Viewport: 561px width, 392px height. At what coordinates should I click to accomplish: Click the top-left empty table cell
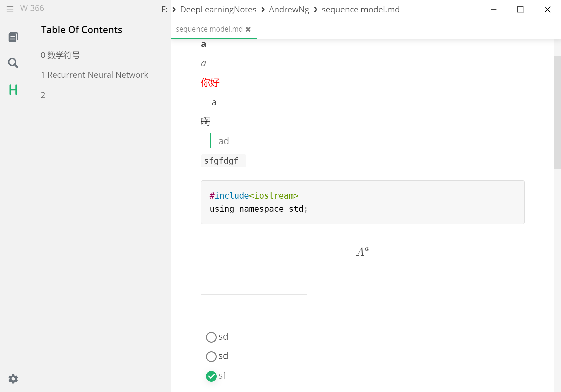[x=227, y=284]
